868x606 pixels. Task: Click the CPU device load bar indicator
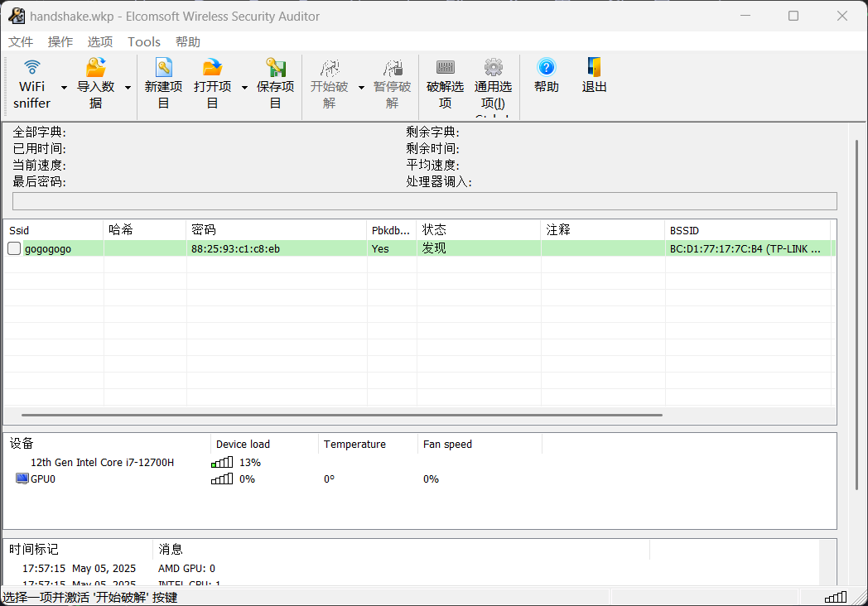[x=222, y=462]
